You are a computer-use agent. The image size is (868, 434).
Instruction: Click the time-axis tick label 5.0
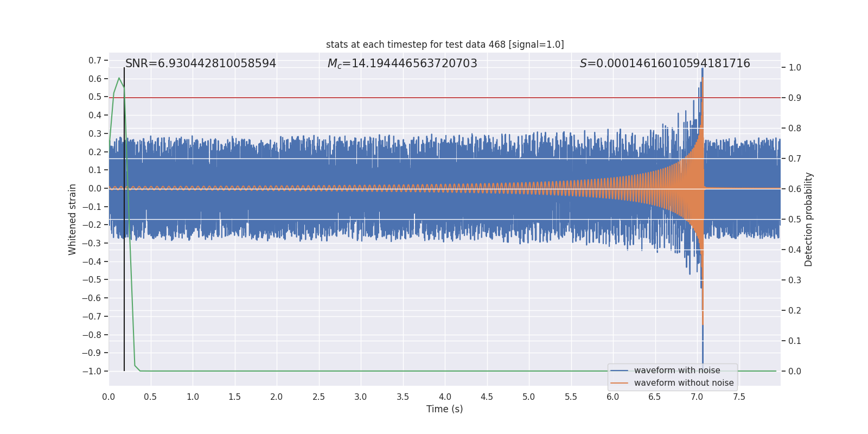coord(529,397)
